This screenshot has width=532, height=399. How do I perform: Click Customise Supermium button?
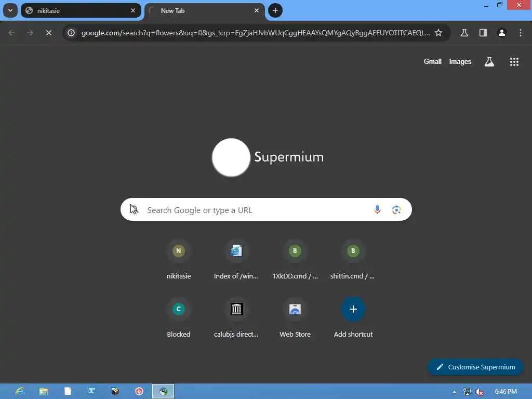pos(475,367)
